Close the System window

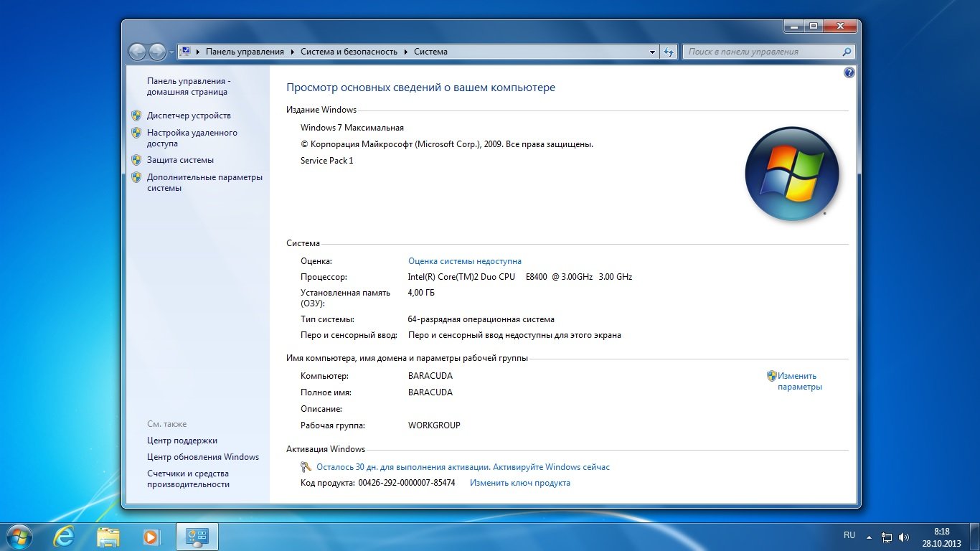(839, 26)
